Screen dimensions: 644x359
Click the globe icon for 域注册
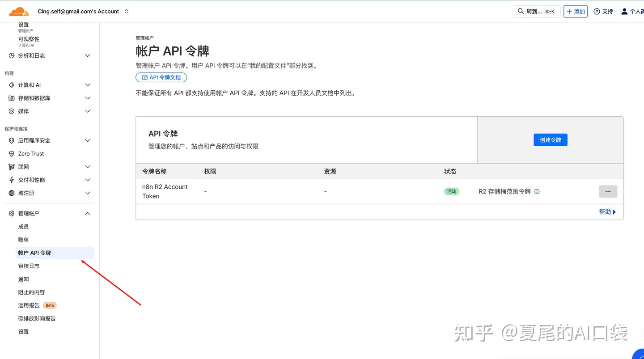pos(11,193)
